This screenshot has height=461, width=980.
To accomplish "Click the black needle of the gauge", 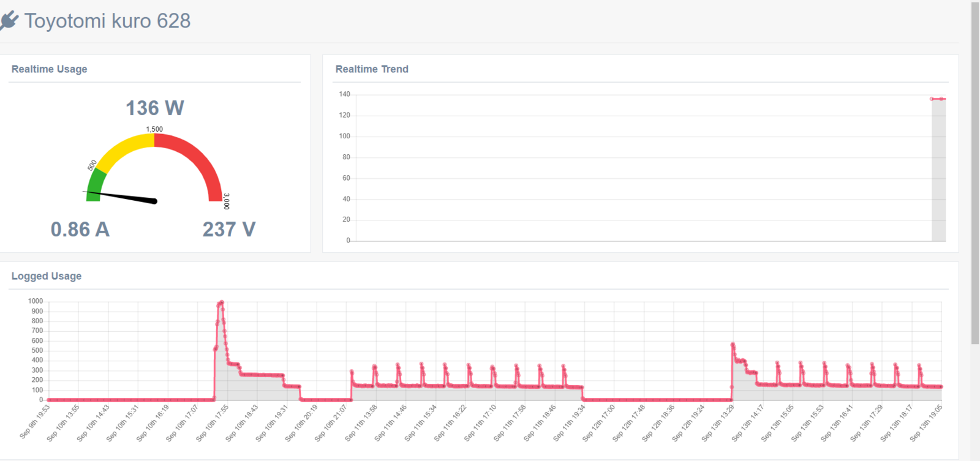I will [x=121, y=197].
